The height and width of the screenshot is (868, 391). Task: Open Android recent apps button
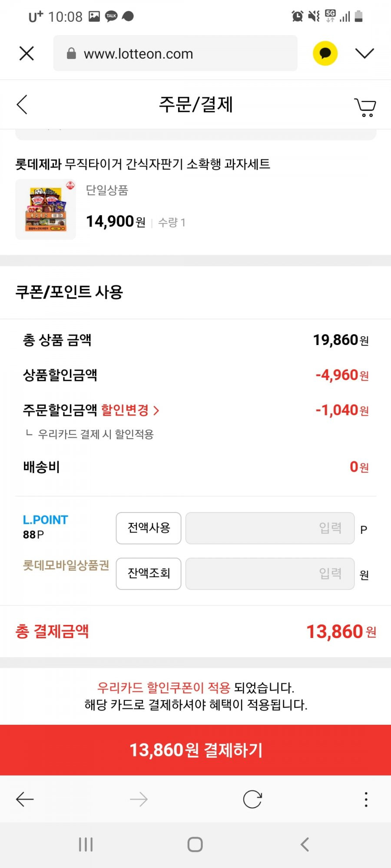[86, 845]
